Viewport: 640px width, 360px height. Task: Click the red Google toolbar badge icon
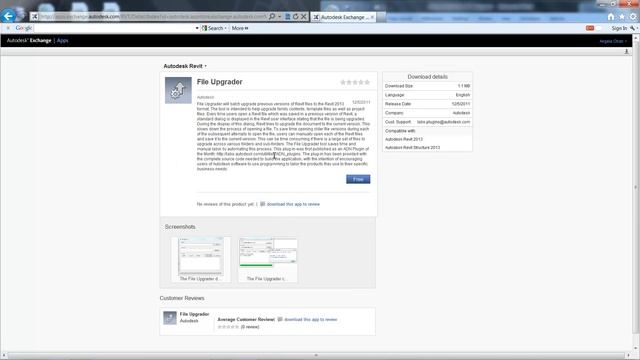590,28
